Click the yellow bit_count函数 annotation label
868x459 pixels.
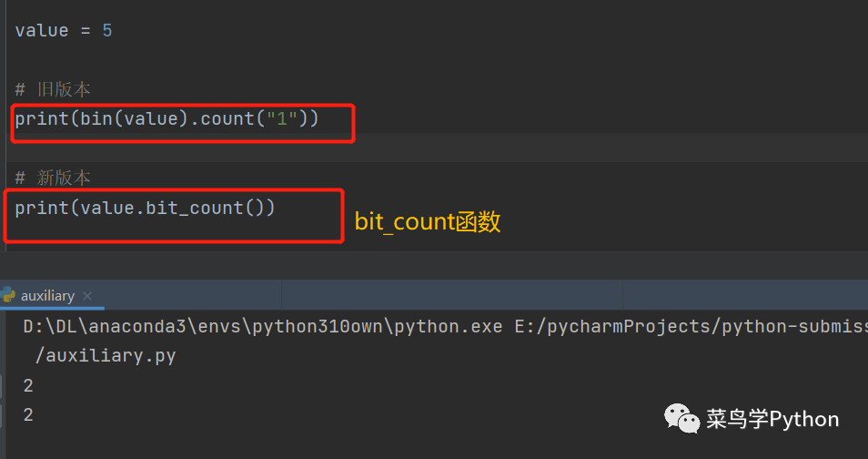tap(428, 222)
